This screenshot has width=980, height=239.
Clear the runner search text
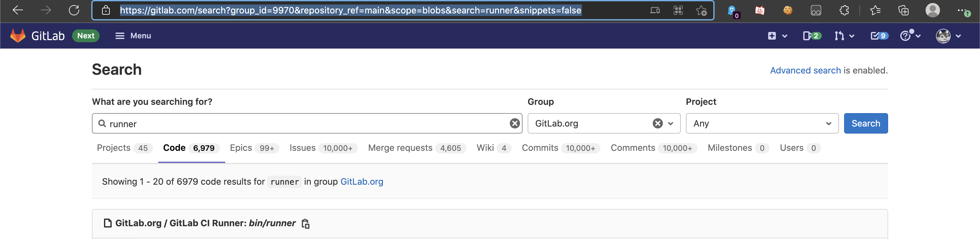click(x=514, y=124)
